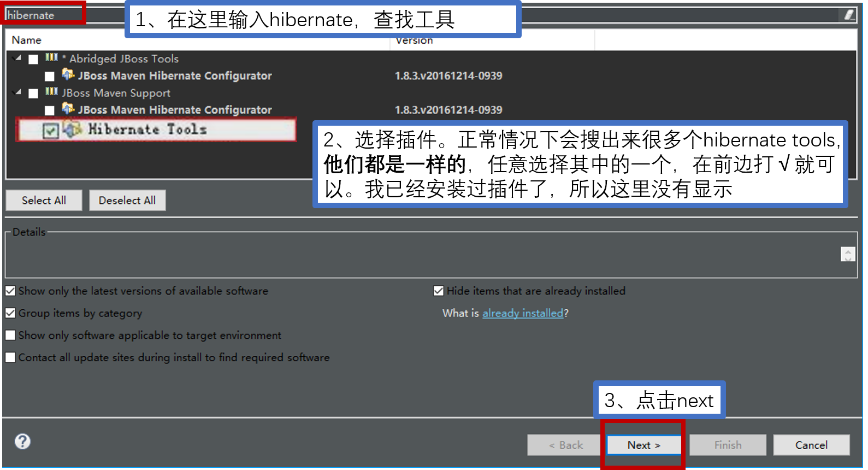Image resolution: width=868 pixels, height=470 pixels.
Task: Select the JBoss Maven Support row label
Action: click(x=116, y=93)
